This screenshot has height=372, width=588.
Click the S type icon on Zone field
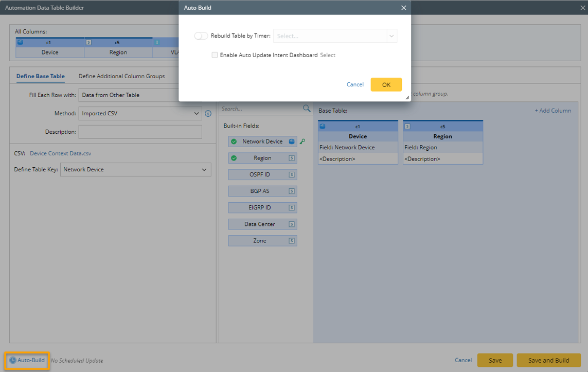pyautogui.click(x=292, y=241)
